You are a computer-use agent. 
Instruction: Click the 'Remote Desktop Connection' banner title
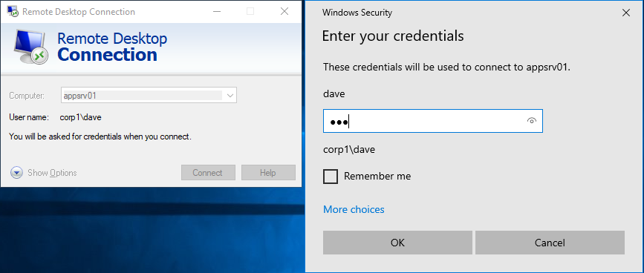[x=112, y=47]
